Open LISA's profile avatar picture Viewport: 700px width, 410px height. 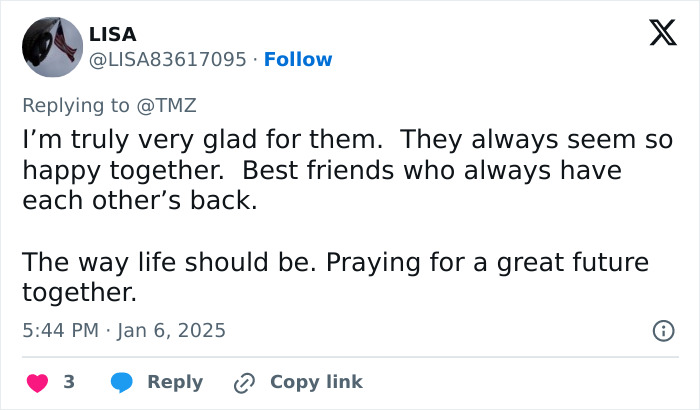point(52,46)
